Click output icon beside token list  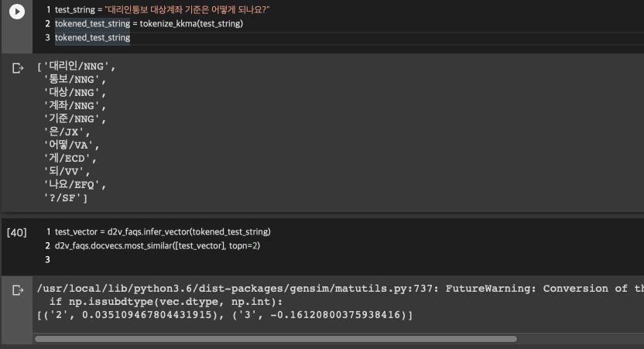(18, 68)
